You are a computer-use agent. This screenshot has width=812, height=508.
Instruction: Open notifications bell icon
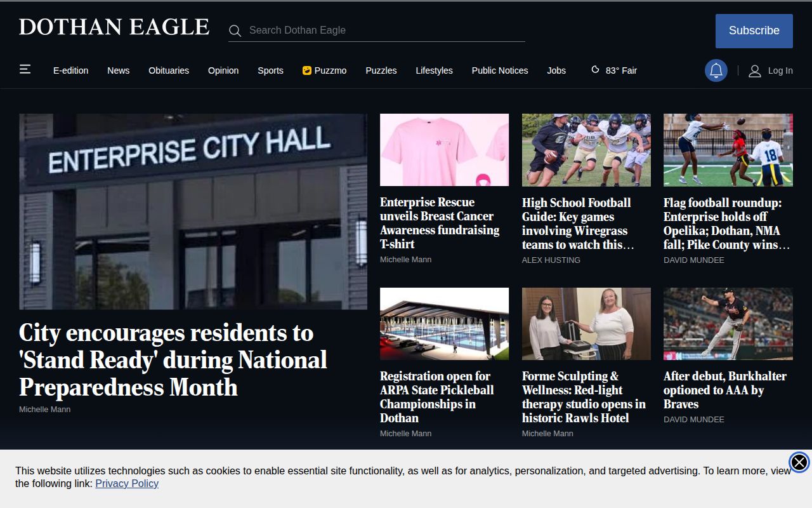[x=716, y=70]
